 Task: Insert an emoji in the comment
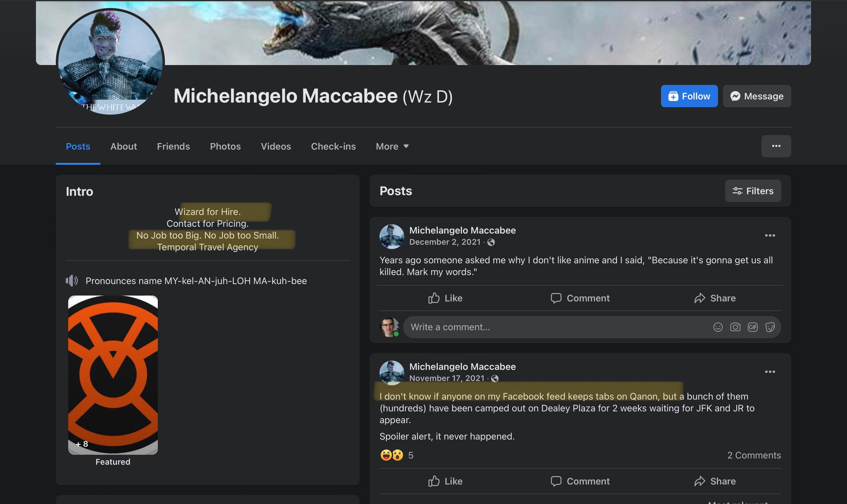717,327
